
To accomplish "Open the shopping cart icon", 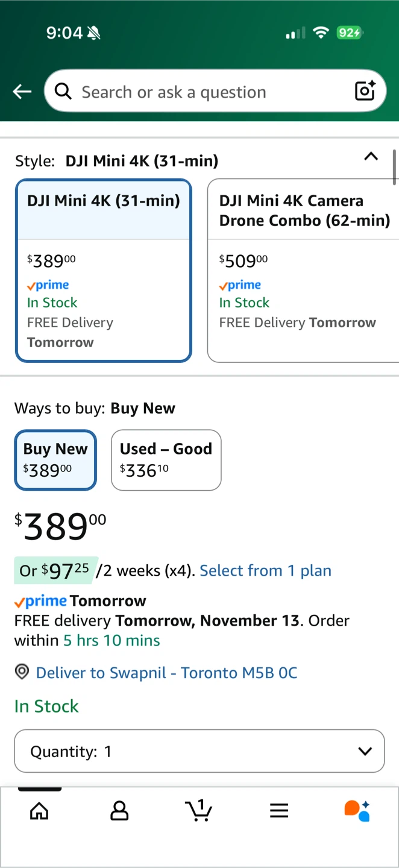I will point(199,810).
